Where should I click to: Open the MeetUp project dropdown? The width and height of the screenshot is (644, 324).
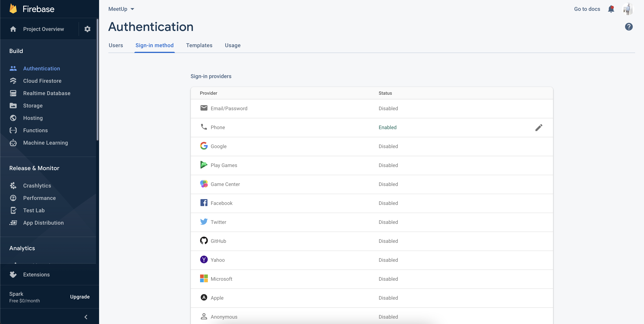click(x=122, y=9)
